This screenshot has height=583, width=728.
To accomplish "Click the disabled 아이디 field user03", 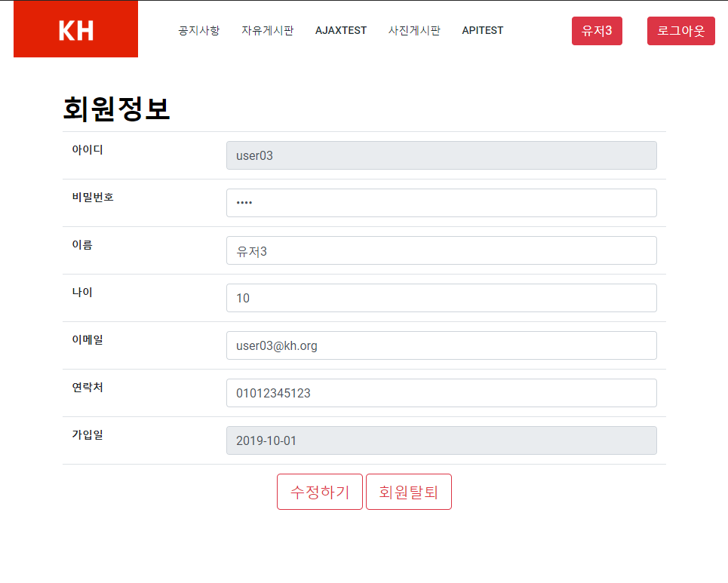I will click(441, 155).
